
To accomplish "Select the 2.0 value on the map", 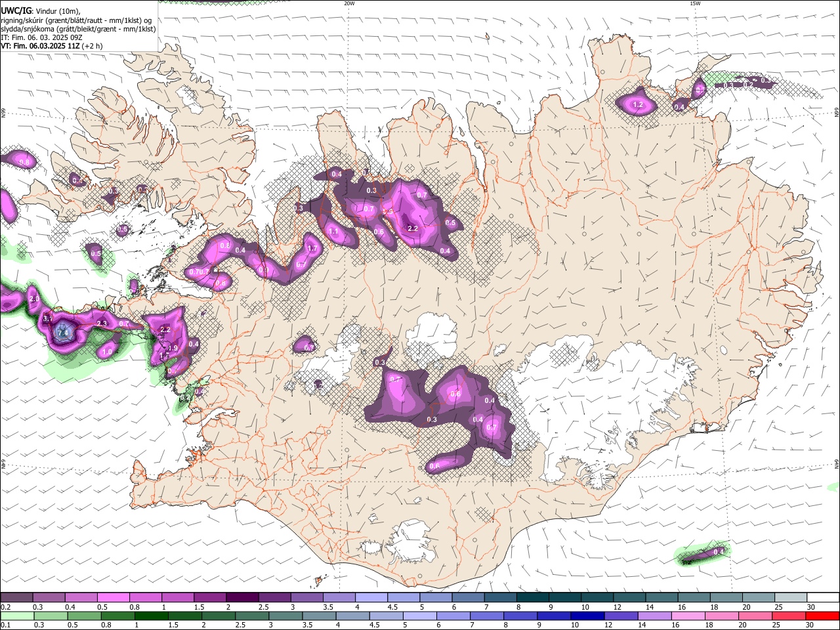I will tap(34, 299).
